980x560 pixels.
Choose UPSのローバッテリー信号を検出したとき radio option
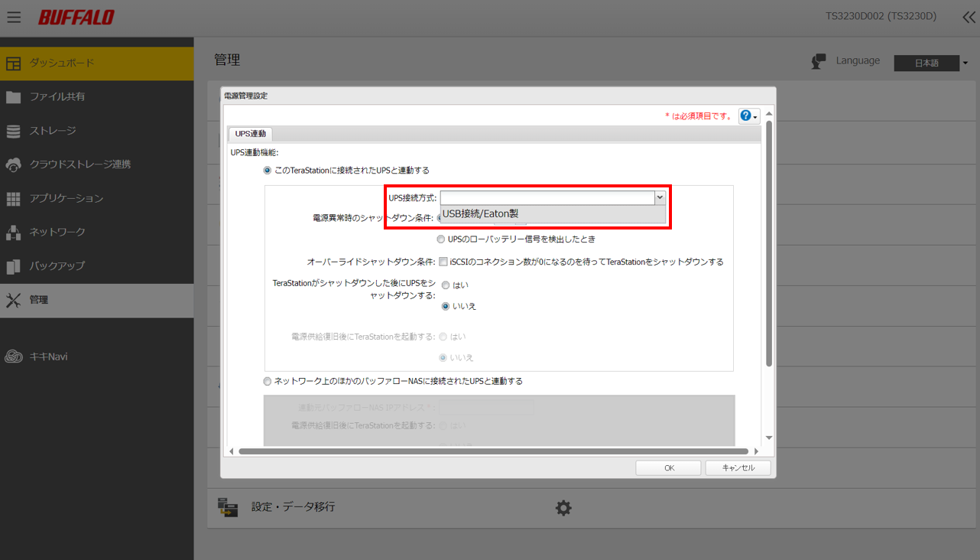[x=440, y=239]
